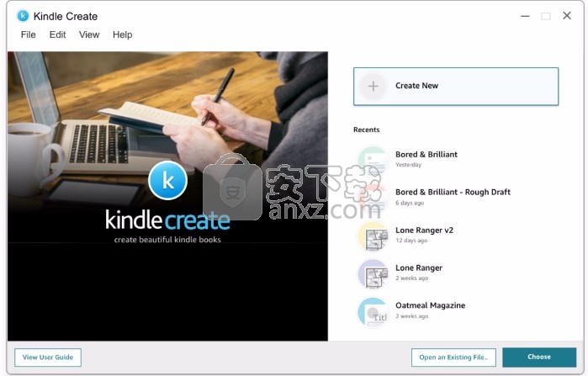Select Lone Ranger project thumbnail icon
This screenshot has height=376, width=588.
point(372,274)
